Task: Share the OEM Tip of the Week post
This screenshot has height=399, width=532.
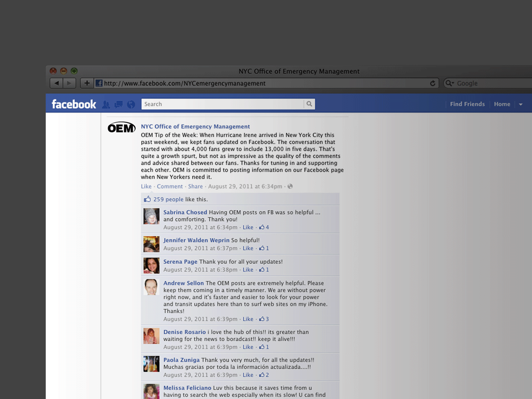Action: click(195, 187)
